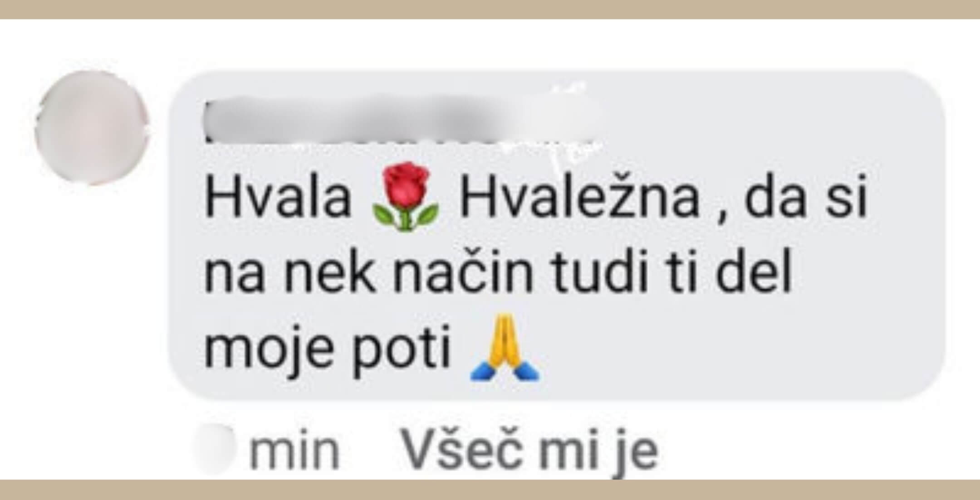Click the beige border strip at the bottom
980x500 pixels.
[490, 490]
